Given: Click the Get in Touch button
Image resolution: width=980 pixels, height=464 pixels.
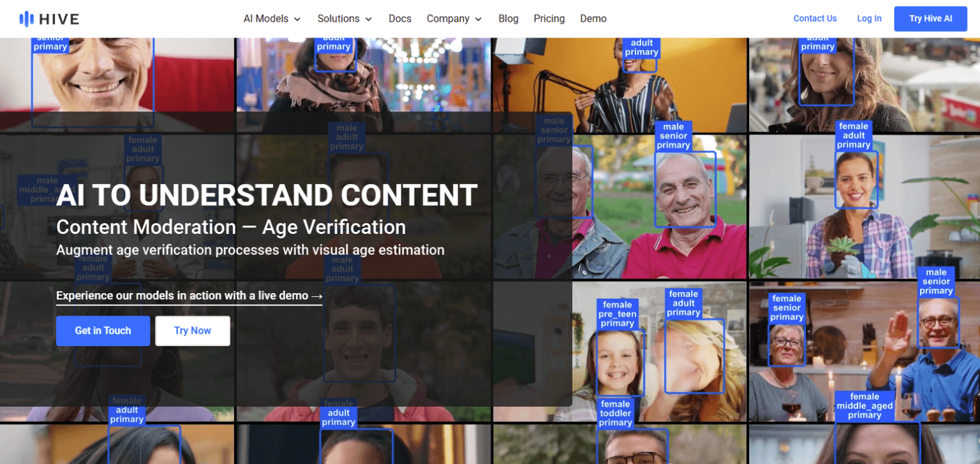Looking at the screenshot, I should coord(103,331).
